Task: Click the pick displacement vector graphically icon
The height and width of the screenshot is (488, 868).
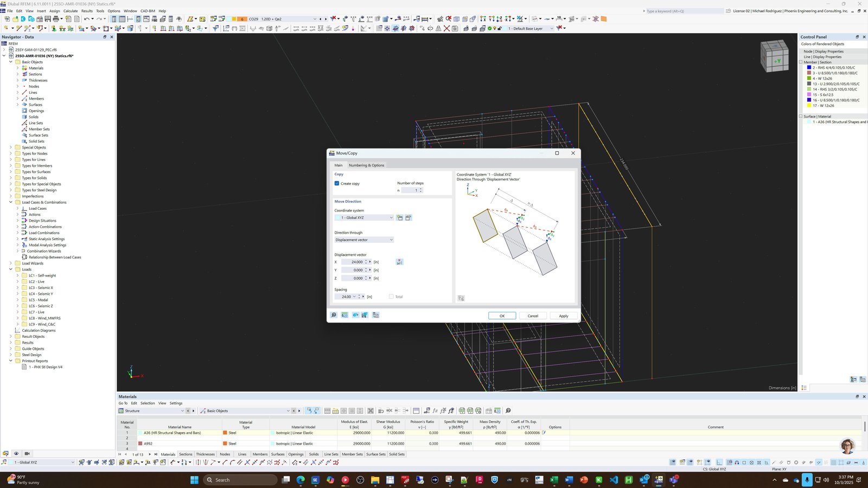Action: [x=399, y=262]
